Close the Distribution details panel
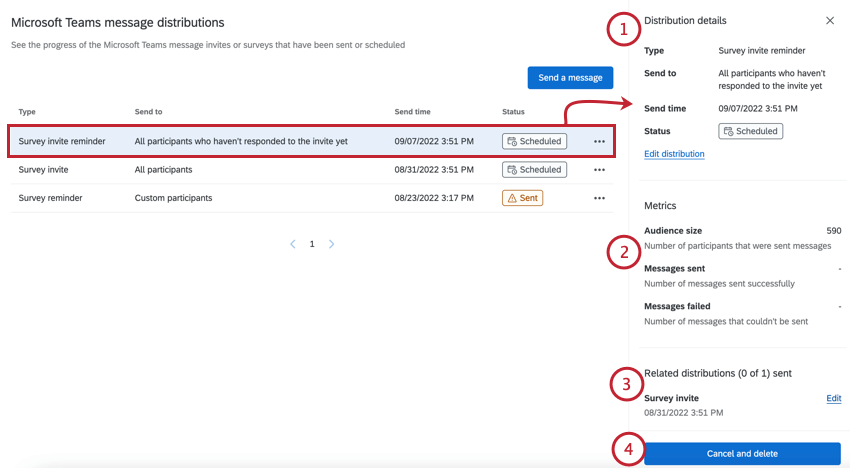Viewport: 850px width, 468px height. pyautogui.click(x=830, y=21)
